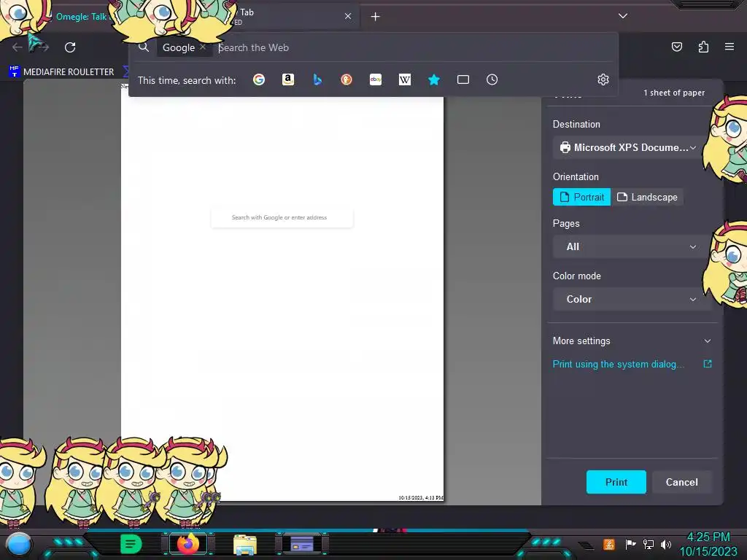Click the Windows Start orb
This screenshot has height=560, width=747.
[x=18, y=544]
